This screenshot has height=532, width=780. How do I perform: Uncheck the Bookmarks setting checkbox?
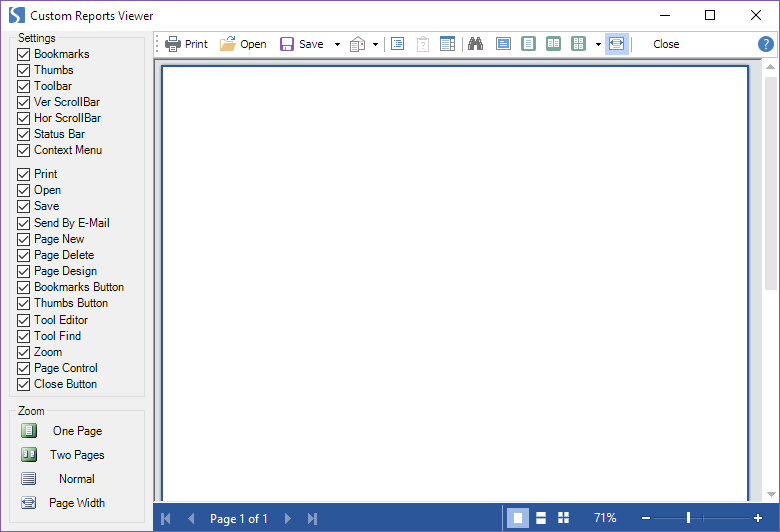pyautogui.click(x=24, y=54)
